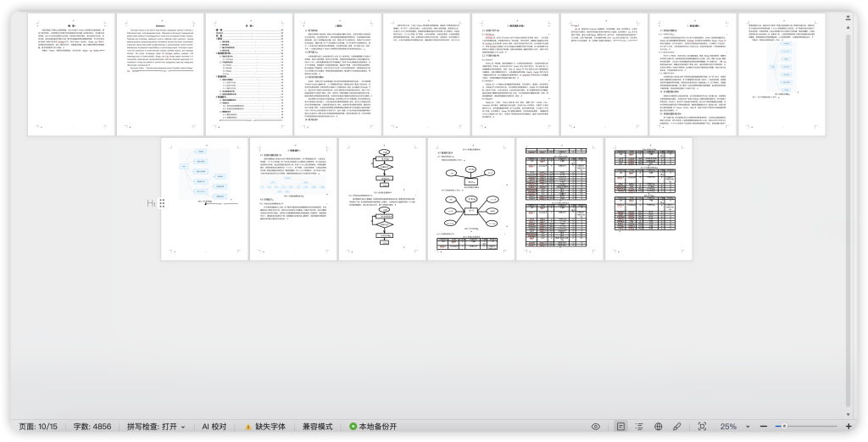Click the AI 校对 button

click(214, 427)
